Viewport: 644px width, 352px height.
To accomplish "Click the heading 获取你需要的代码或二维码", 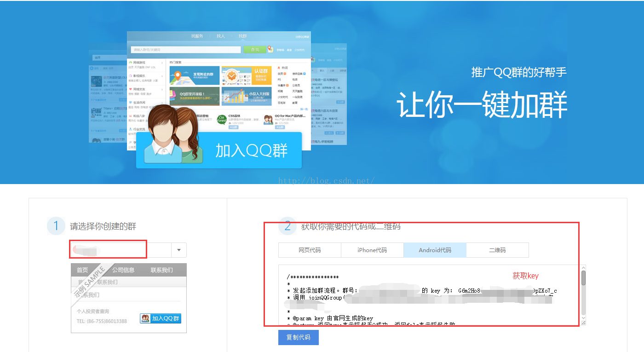I will click(x=351, y=226).
